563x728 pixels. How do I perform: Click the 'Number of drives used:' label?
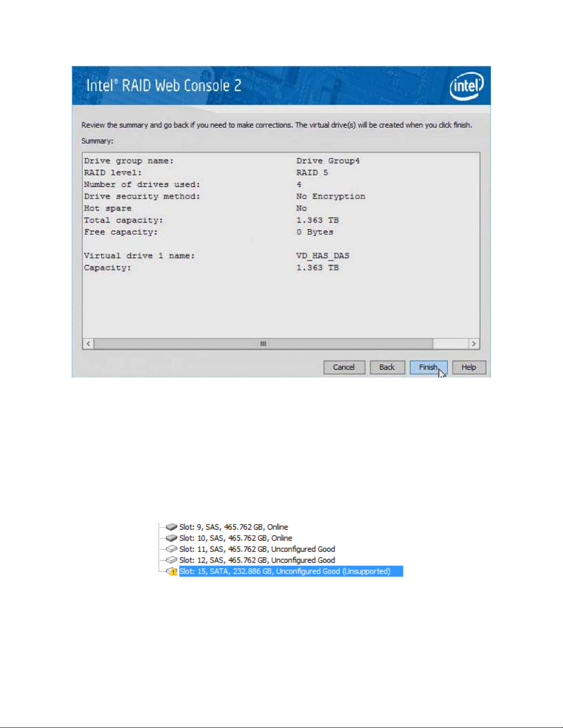pyautogui.click(x=142, y=185)
